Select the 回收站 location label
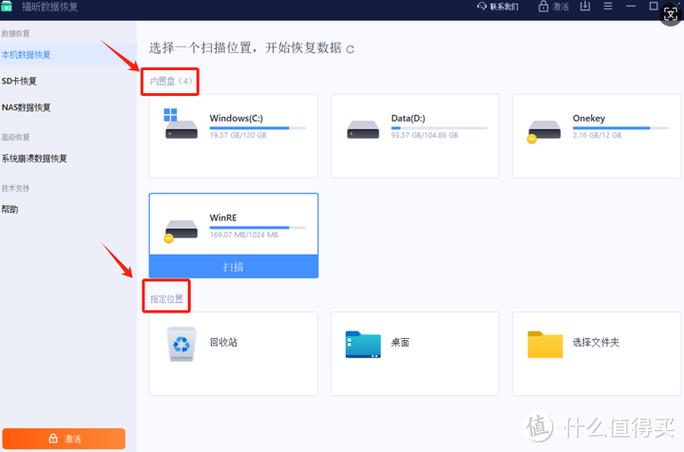This screenshot has width=684, height=452. point(223,342)
